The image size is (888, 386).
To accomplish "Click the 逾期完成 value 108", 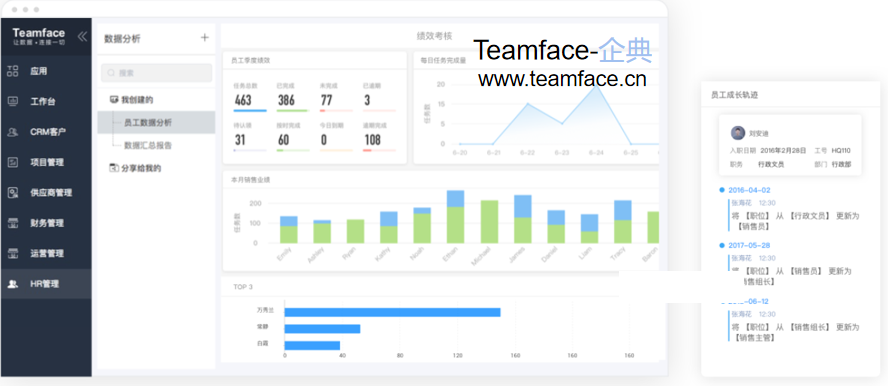I will point(372,140).
